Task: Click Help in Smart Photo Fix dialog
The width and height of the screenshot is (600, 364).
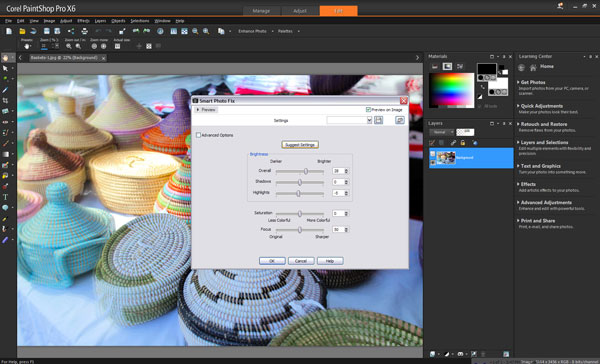Action: (x=330, y=261)
